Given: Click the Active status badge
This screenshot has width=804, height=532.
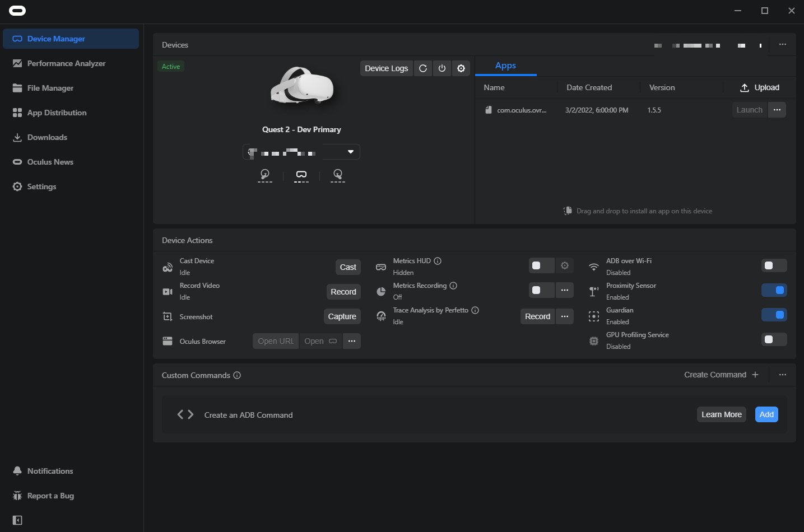Looking at the screenshot, I should coord(171,66).
